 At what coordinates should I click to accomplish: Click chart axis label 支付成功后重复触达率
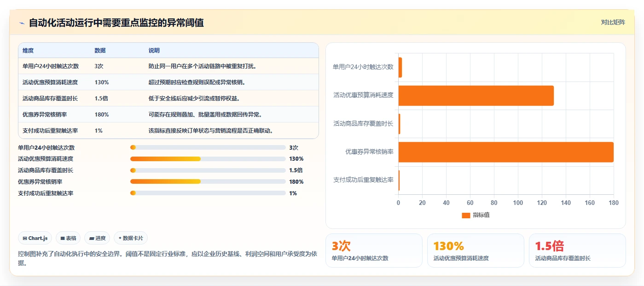click(x=363, y=180)
